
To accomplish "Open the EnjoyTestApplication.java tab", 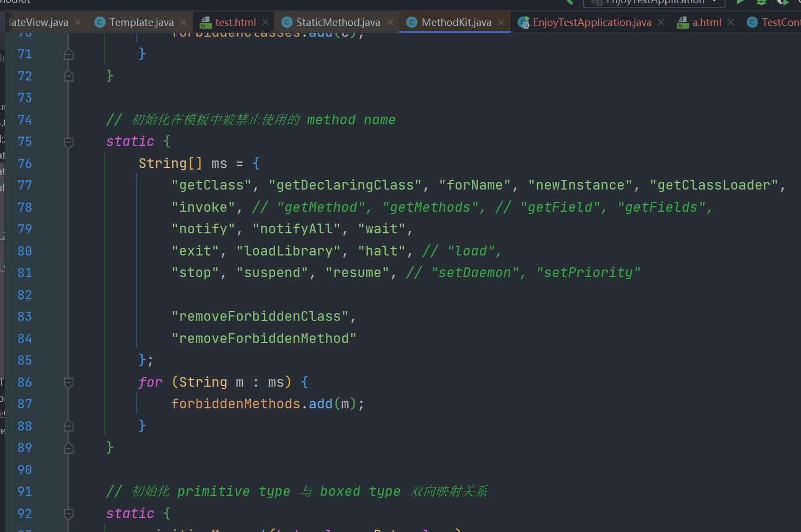I will (592, 22).
